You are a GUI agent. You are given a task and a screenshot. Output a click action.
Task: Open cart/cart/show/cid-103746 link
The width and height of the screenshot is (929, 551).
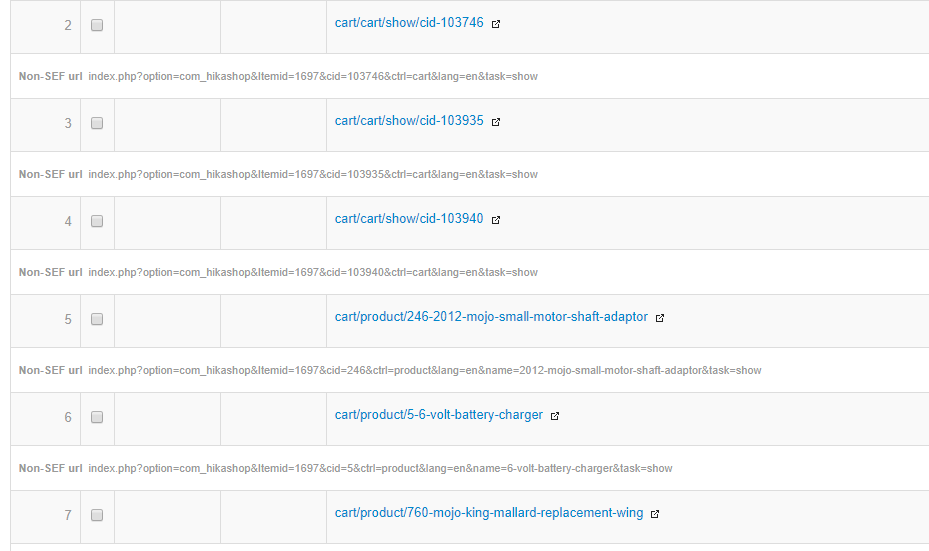(409, 23)
